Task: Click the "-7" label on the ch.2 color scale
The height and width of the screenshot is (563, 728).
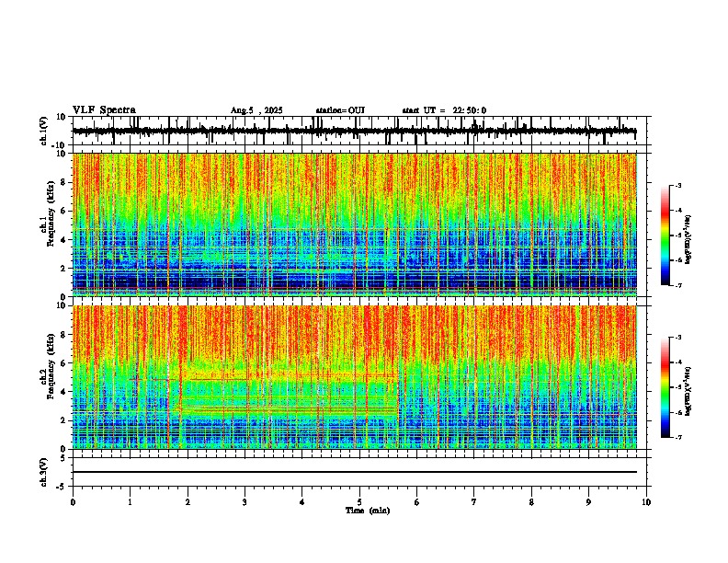Action: (678, 438)
